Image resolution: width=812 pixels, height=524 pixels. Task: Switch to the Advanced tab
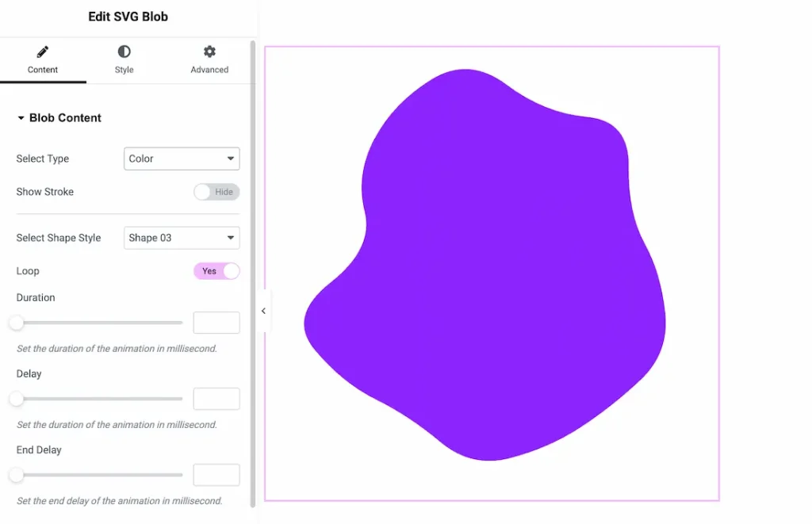[x=209, y=60]
